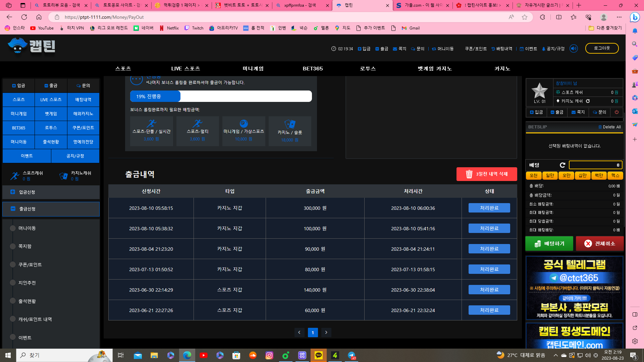Image resolution: width=644 pixels, height=362 pixels.
Task: Click the browser page refresh button
Action: coord(24,17)
